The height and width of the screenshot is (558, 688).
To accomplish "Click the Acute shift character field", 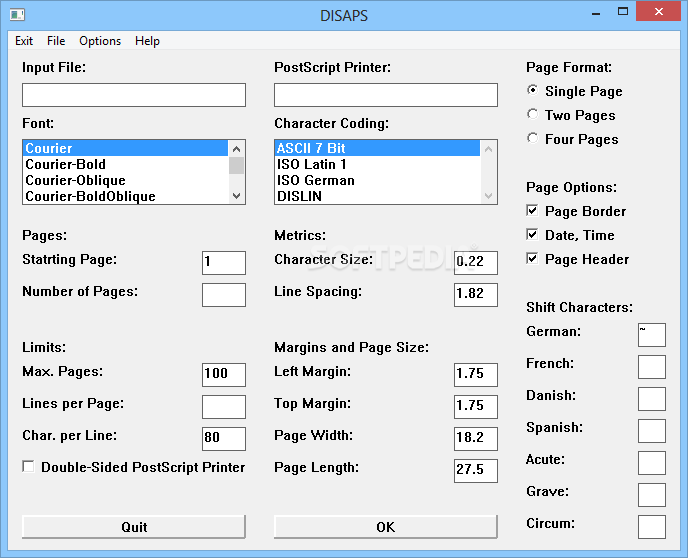I will coord(652,463).
